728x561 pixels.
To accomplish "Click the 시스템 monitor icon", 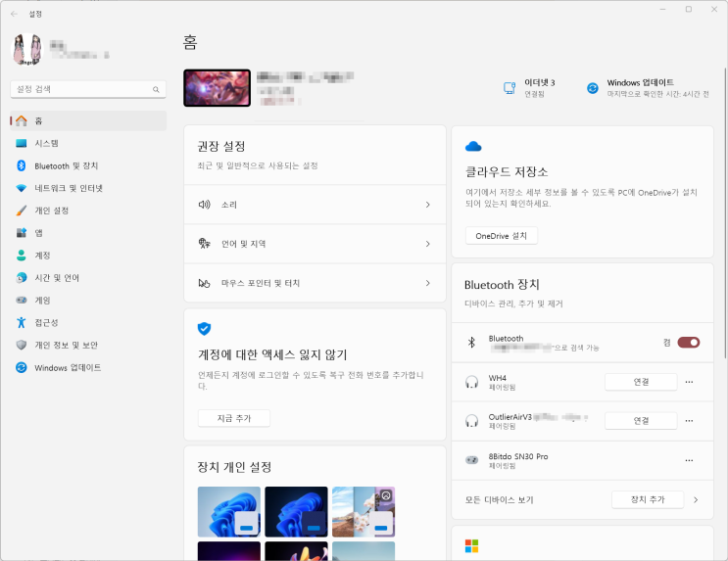I will 22,143.
